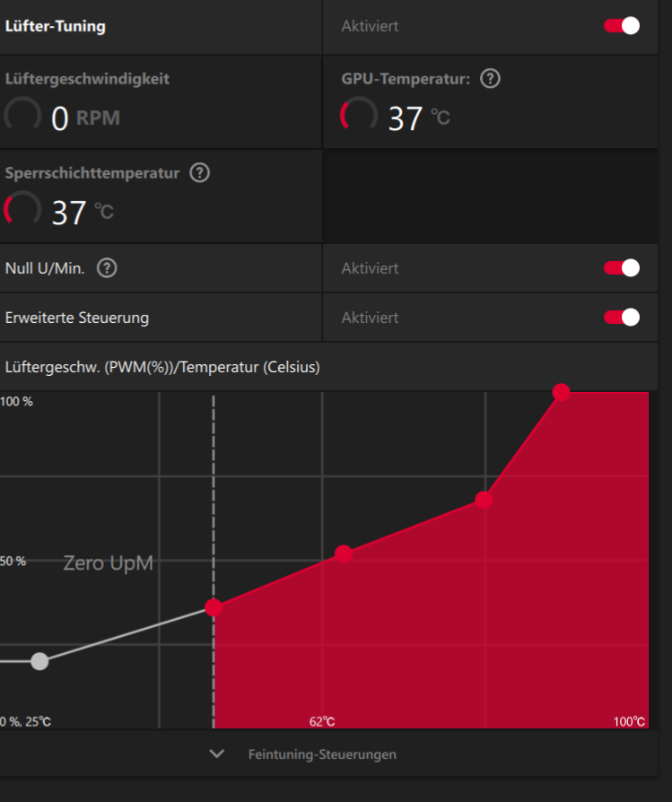The width and height of the screenshot is (672, 802).
Task: Click the Lüfter-Tuning heading
Action: (56, 26)
